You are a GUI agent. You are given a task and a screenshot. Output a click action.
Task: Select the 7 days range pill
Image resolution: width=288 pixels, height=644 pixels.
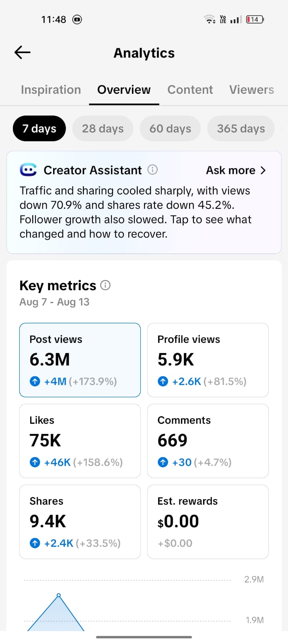coord(39,128)
